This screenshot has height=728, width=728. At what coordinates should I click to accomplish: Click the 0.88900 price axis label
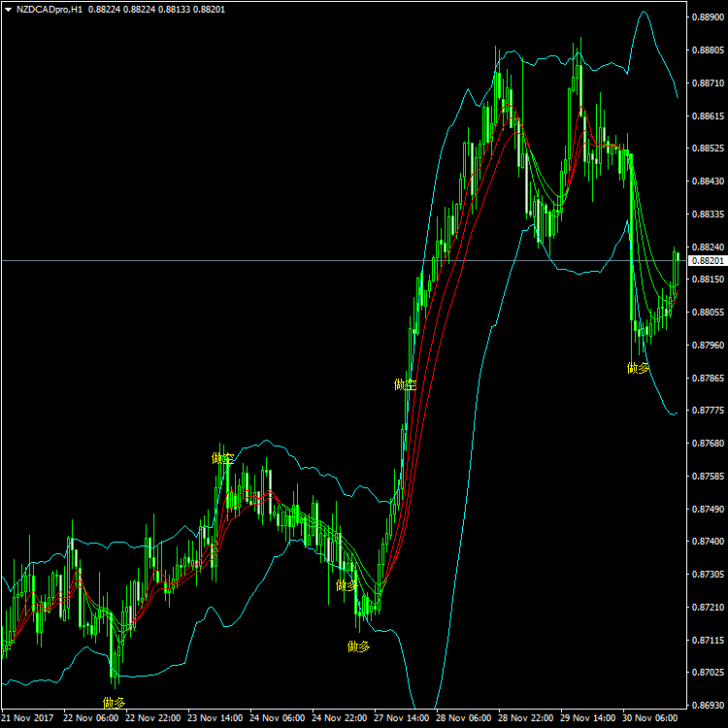pos(708,17)
